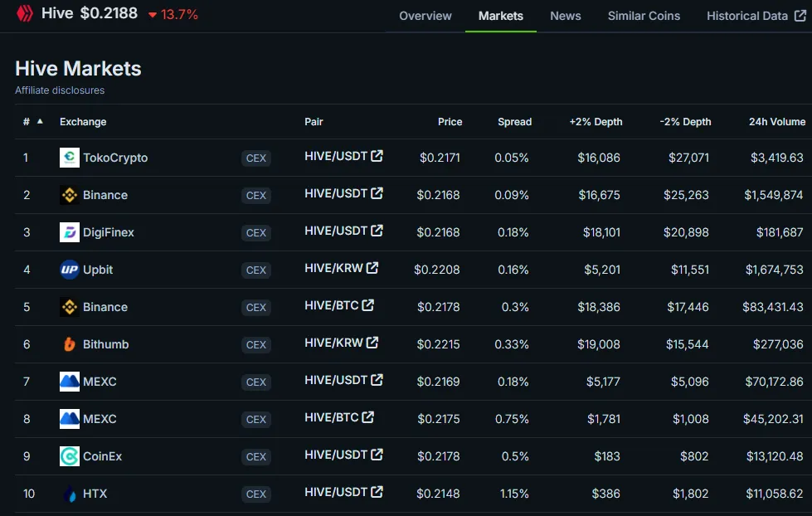Open external link icon for Binance HIVE/USDT
812x516 pixels.
coord(377,192)
